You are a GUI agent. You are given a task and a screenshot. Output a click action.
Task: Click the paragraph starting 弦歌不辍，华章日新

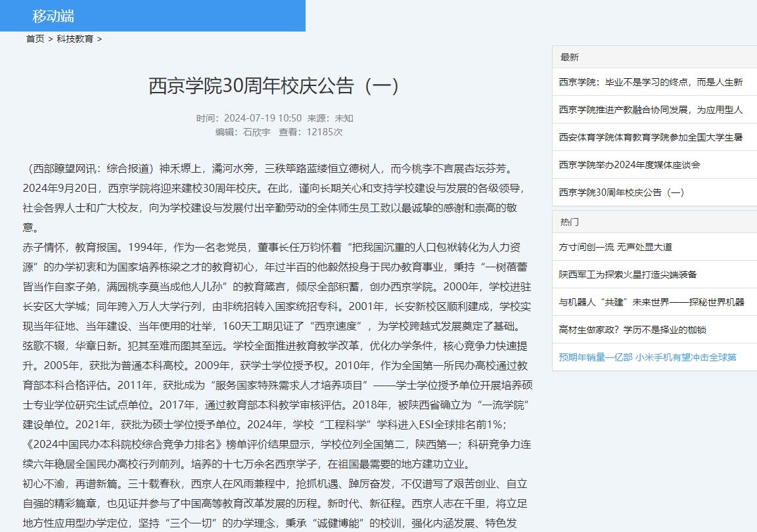[277, 405]
